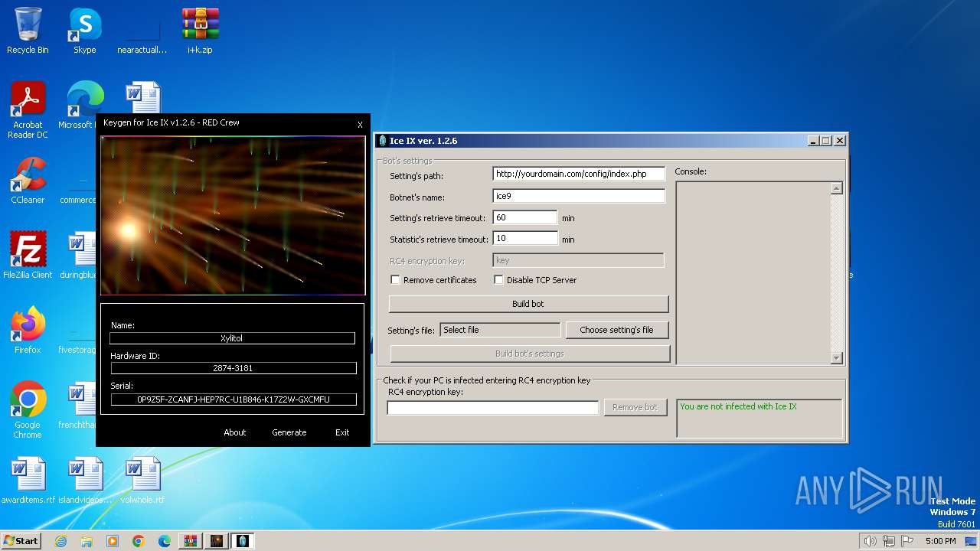Screen dimensions: 980x551
Task: Click Generate in the Keygen window
Action: (x=289, y=432)
